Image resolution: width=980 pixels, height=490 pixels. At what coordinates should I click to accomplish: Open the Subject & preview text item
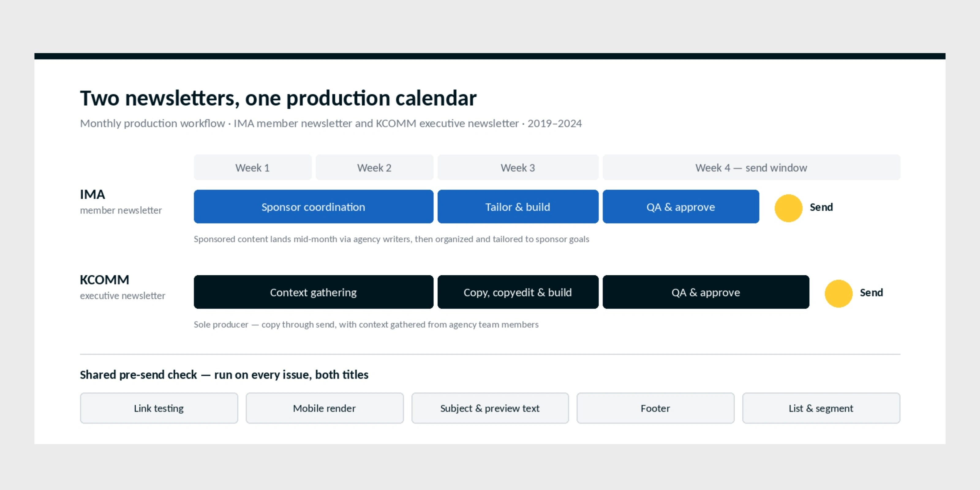[x=490, y=408]
